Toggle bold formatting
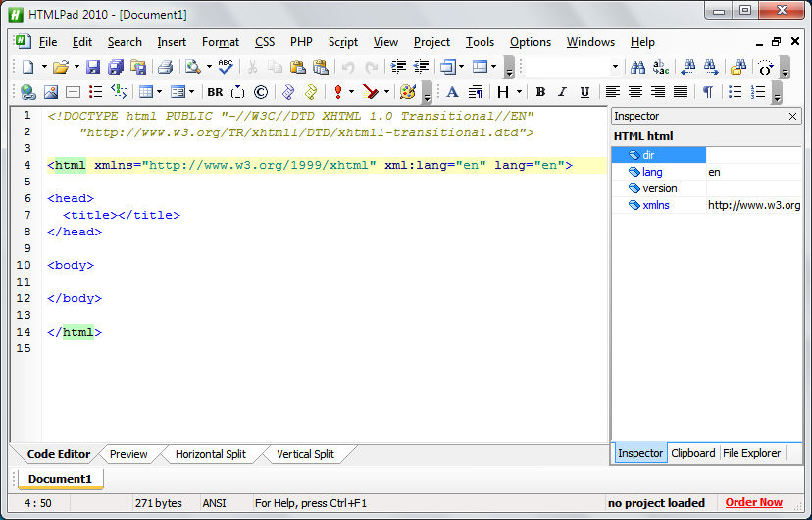The height and width of the screenshot is (520, 812). (x=540, y=92)
